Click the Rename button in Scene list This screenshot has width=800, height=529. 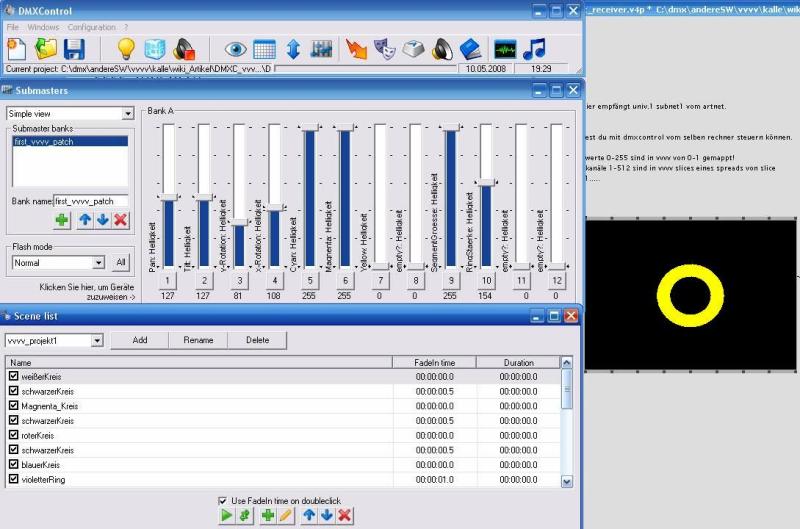coord(198,340)
